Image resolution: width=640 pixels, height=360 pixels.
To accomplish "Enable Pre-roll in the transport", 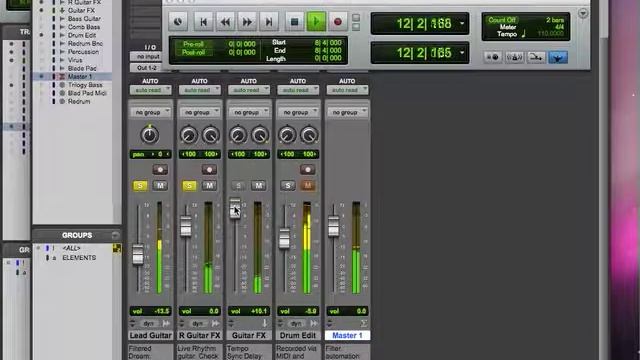I will 193,44.
